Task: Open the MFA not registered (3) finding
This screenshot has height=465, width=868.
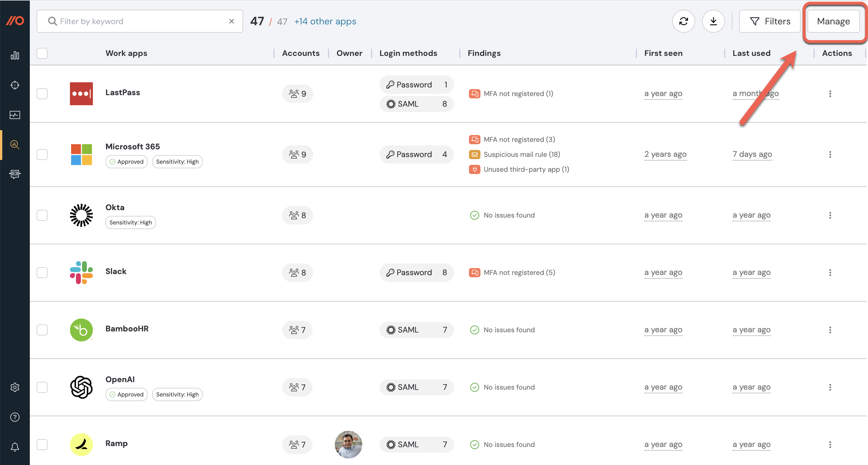Action: point(519,140)
